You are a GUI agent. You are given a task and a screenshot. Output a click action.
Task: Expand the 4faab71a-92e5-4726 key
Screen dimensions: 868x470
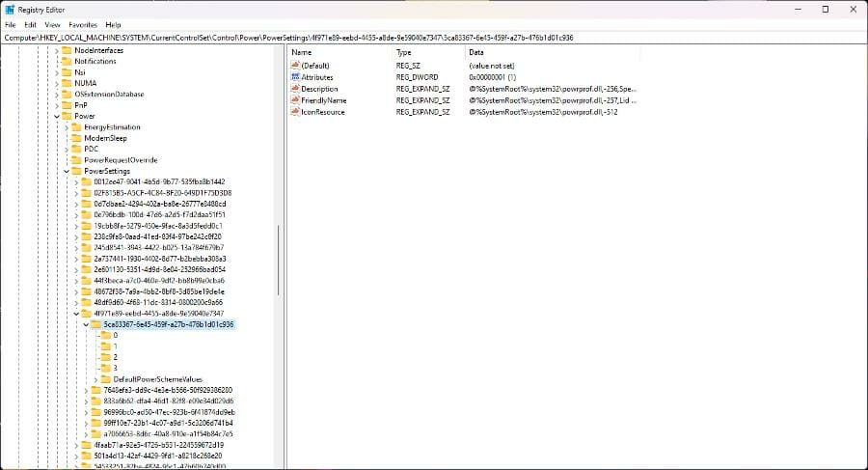tap(76, 445)
